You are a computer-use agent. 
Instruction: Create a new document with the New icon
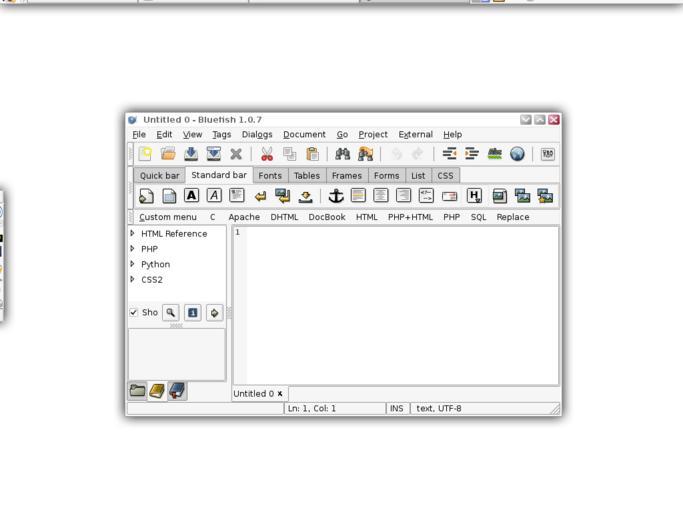click(x=145, y=154)
